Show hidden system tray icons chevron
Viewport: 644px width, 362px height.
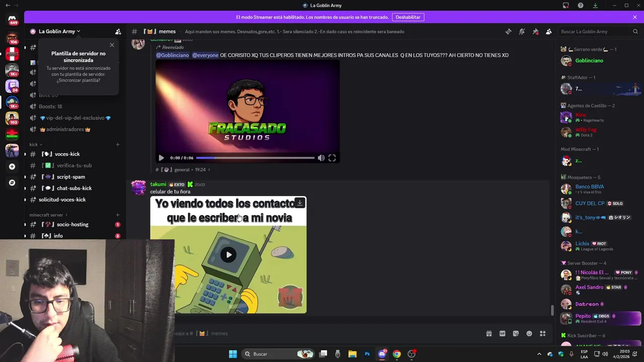pos(539,354)
